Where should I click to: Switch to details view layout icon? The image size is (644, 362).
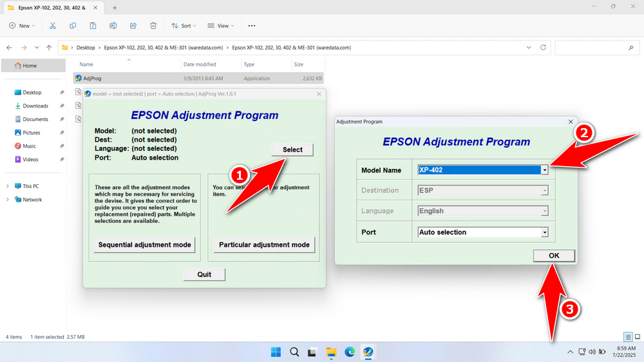[x=628, y=337]
